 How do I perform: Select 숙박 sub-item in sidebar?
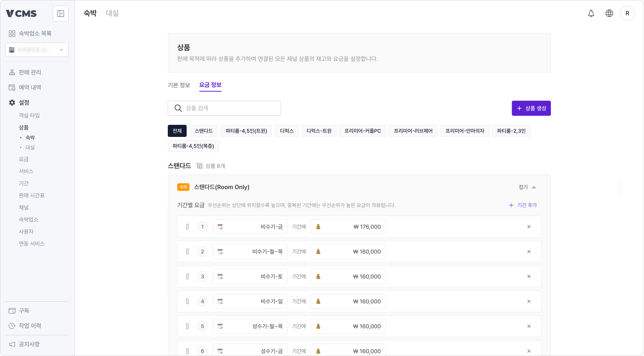click(x=30, y=138)
